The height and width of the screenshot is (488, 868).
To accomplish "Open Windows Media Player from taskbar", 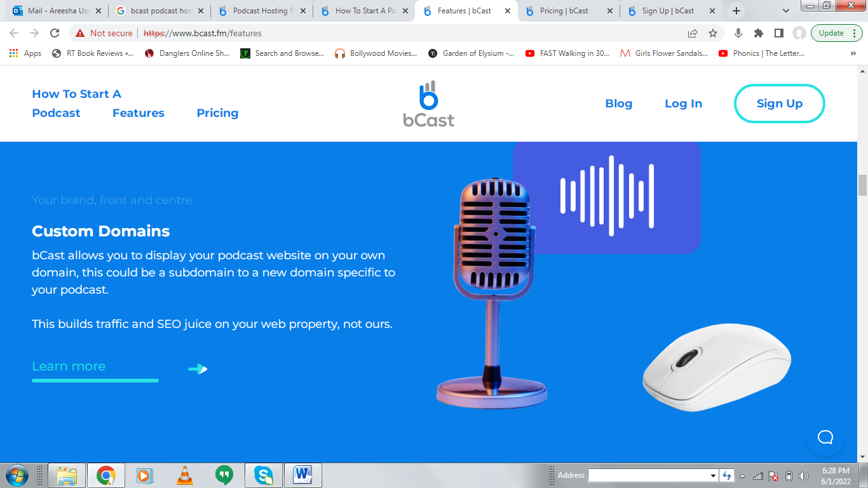I will click(x=145, y=475).
